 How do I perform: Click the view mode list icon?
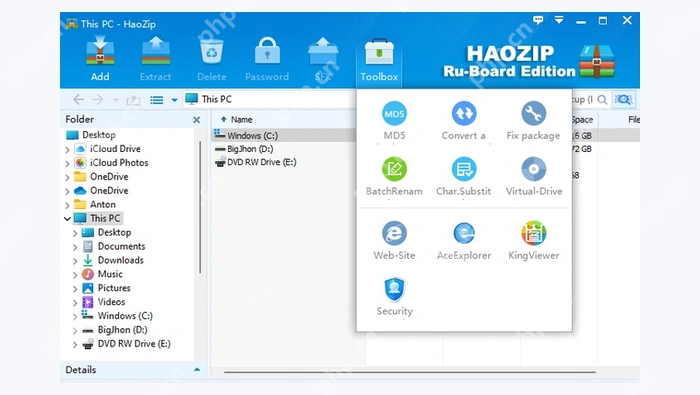pos(156,100)
